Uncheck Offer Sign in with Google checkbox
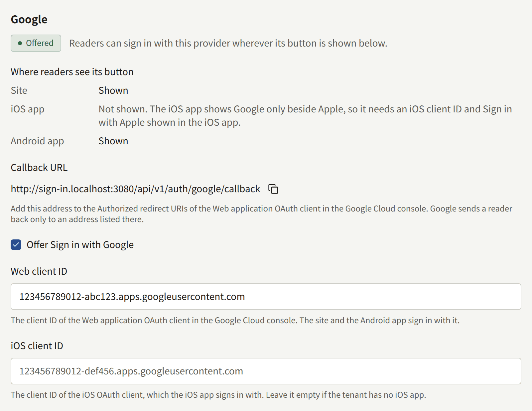The image size is (532, 411). pos(16,245)
